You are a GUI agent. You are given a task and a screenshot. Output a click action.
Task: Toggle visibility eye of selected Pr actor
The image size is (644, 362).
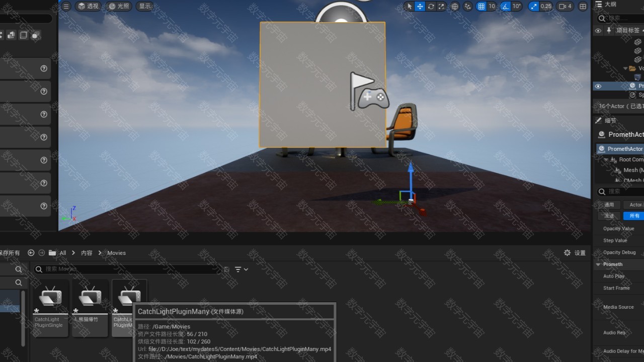click(598, 86)
